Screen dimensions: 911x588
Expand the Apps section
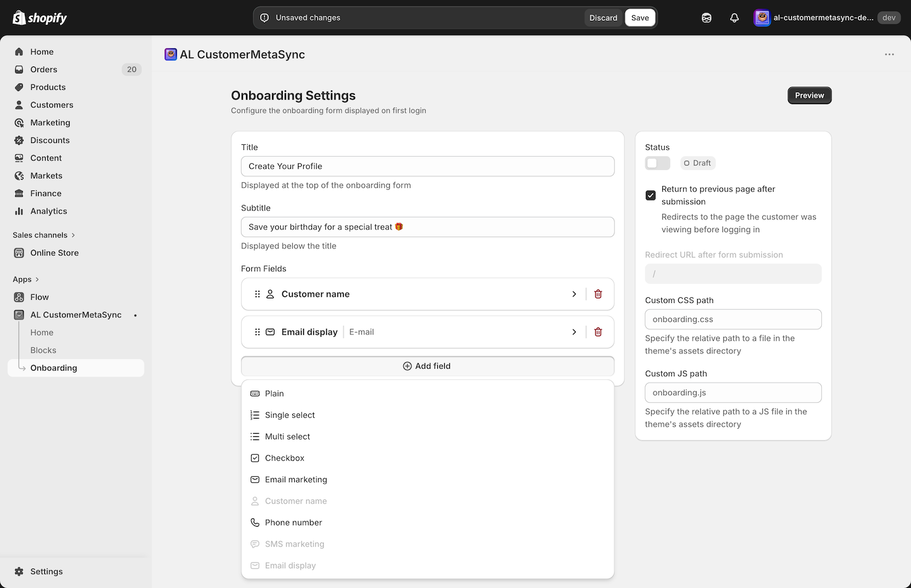[x=26, y=279]
